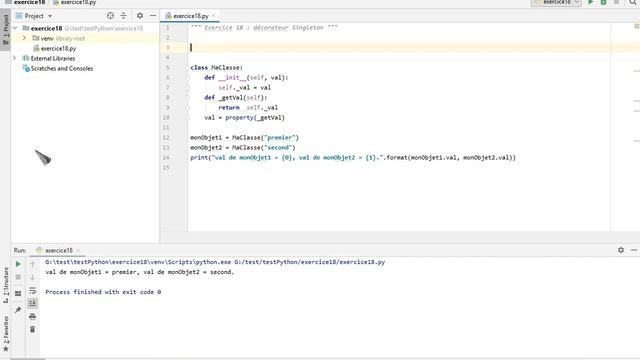Select the venv library root row
Image resolution: width=640 pixels, height=360 pixels.
pos(84,38)
